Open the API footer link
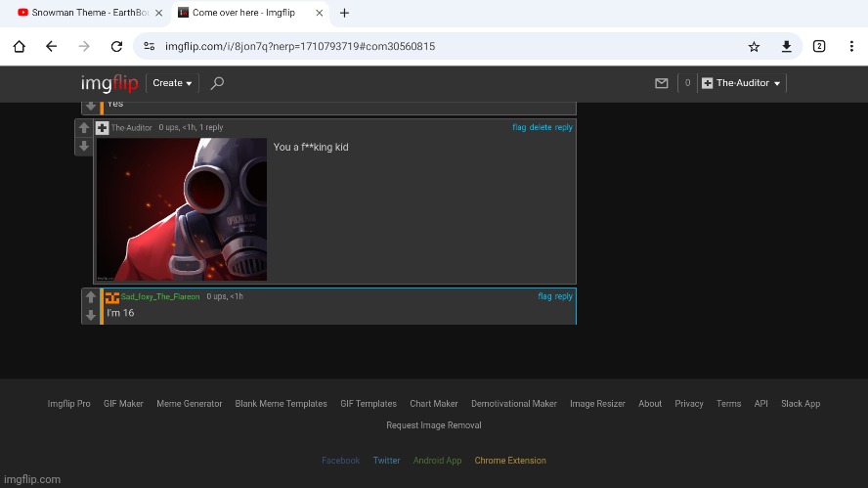Viewport: 868px width, 488px height. (760, 404)
